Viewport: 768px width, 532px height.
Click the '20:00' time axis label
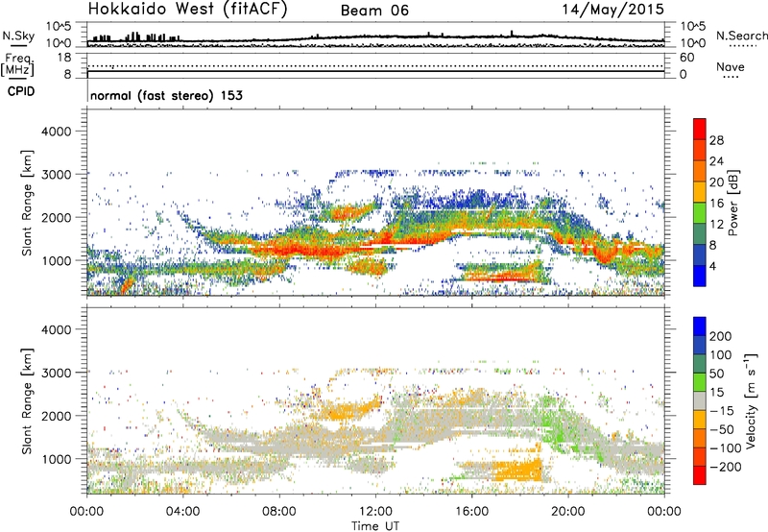(567, 512)
